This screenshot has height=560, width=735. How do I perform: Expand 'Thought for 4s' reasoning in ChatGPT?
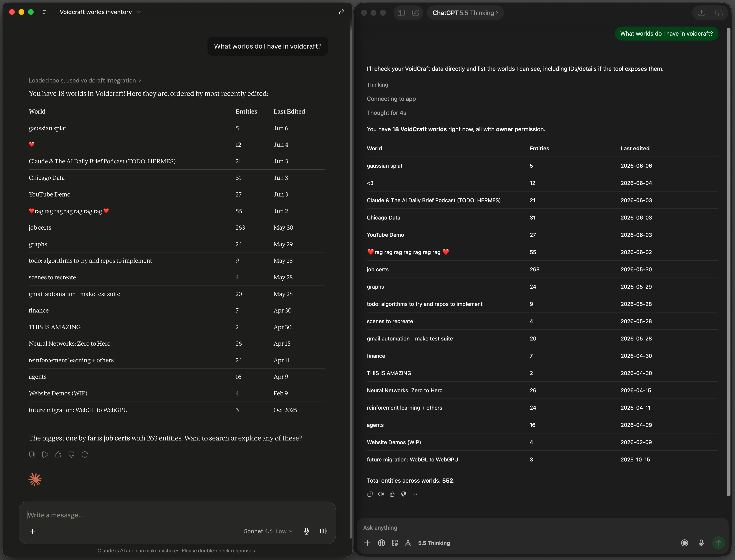(x=386, y=113)
